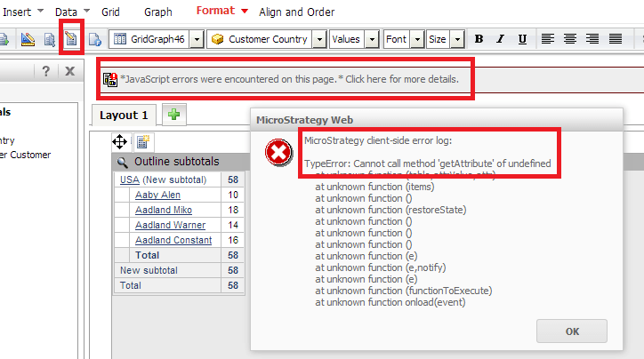Select the New subtotal row label
Viewport: 644px width, 359px height.
click(x=149, y=270)
